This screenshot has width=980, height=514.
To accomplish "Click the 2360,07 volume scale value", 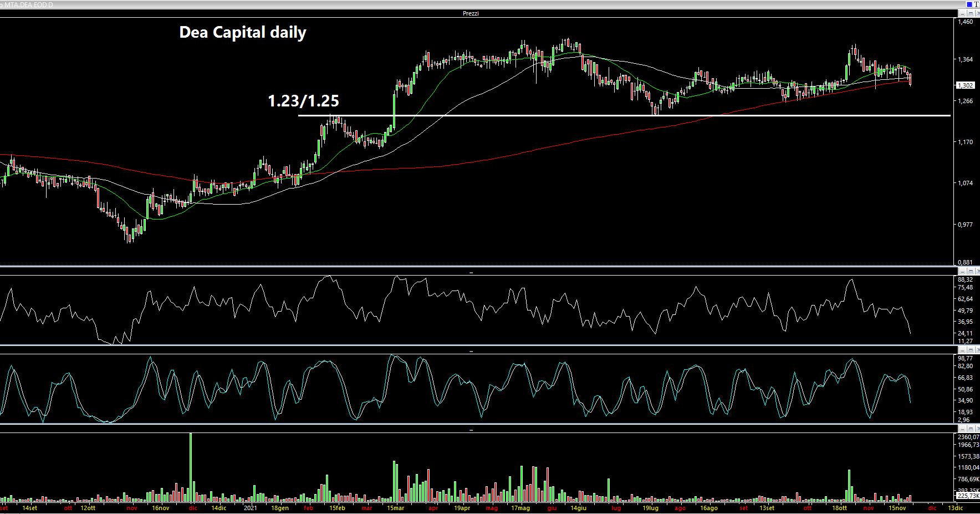I will [x=969, y=437].
